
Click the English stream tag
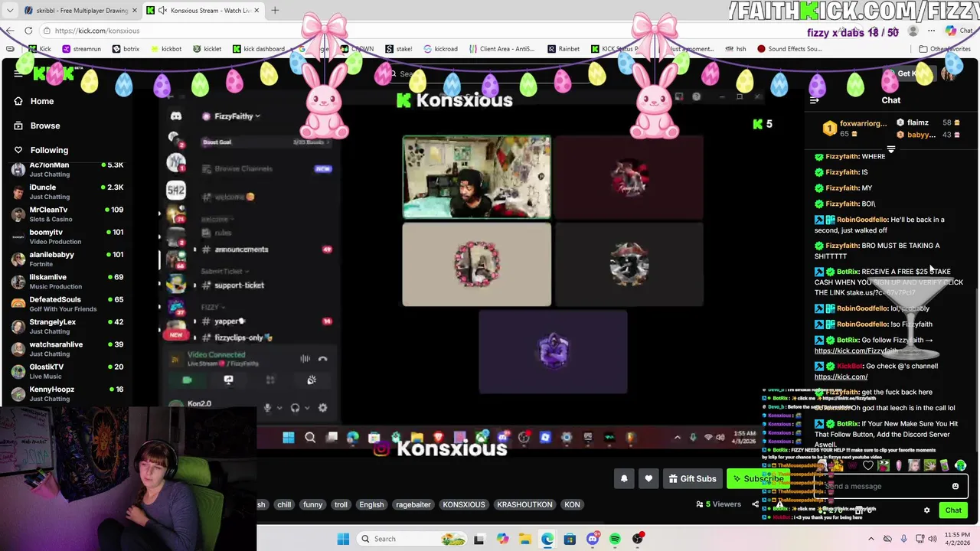click(371, 504)
